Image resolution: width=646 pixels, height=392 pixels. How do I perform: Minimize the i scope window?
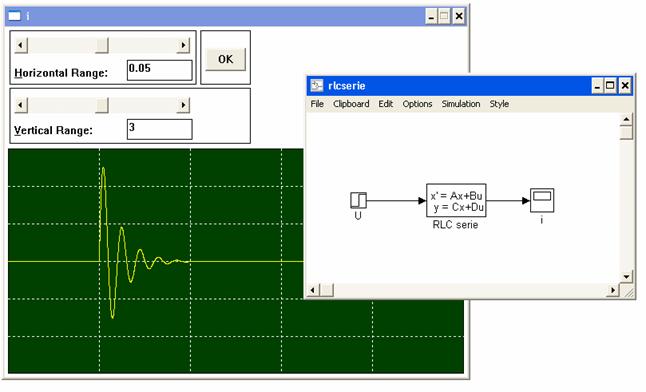431,16
